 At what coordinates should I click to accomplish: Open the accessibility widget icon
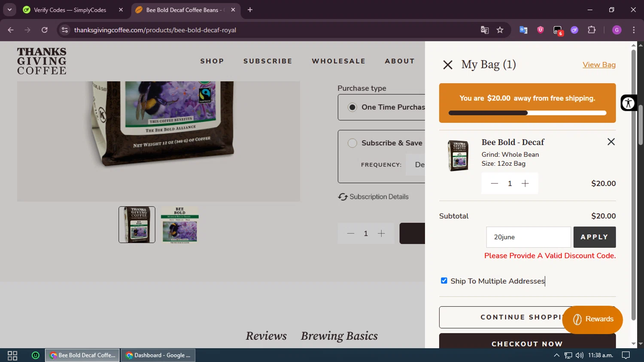click(x=628, y=103)
